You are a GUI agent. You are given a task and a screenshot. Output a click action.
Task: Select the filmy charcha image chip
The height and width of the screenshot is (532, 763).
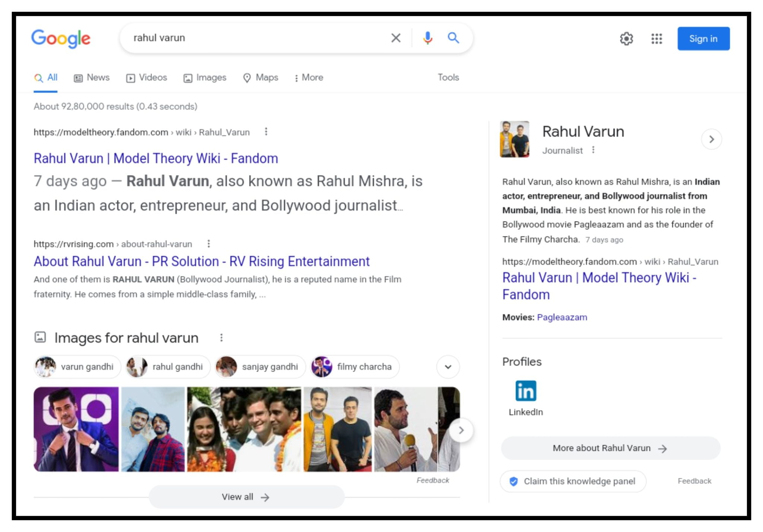(355, 367)
